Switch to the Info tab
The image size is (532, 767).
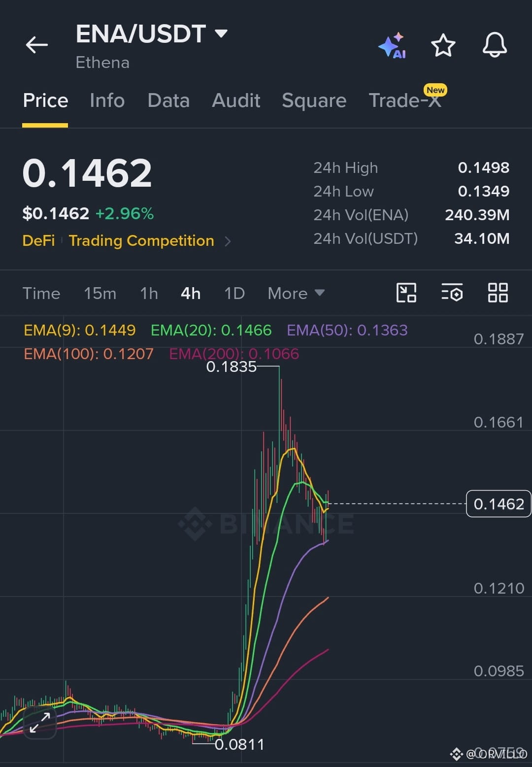(107, 100)
